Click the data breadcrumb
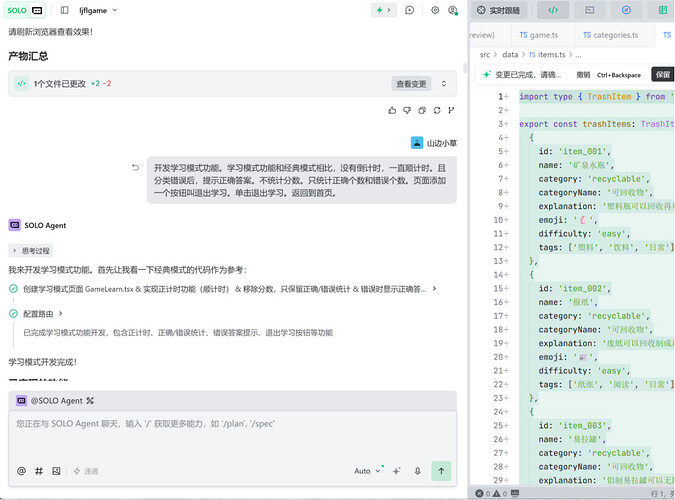 510,55
